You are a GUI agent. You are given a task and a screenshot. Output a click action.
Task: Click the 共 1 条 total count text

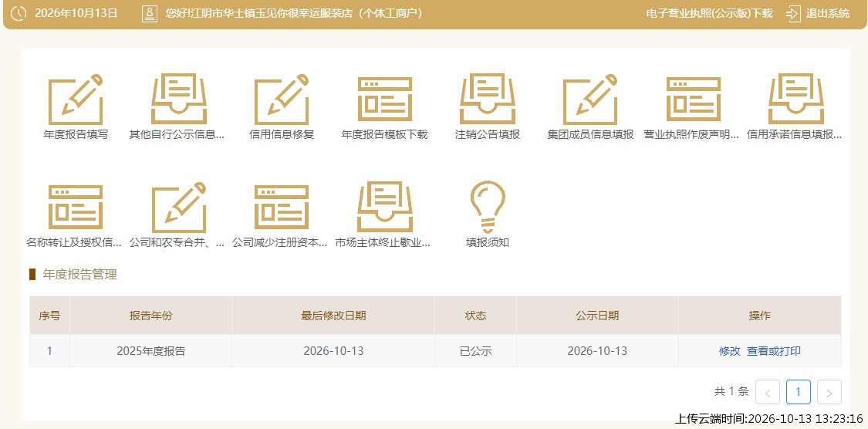[731, 392]
